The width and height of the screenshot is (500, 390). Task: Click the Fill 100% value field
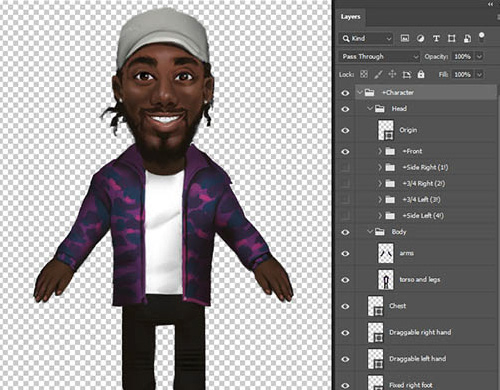[463, 74]
